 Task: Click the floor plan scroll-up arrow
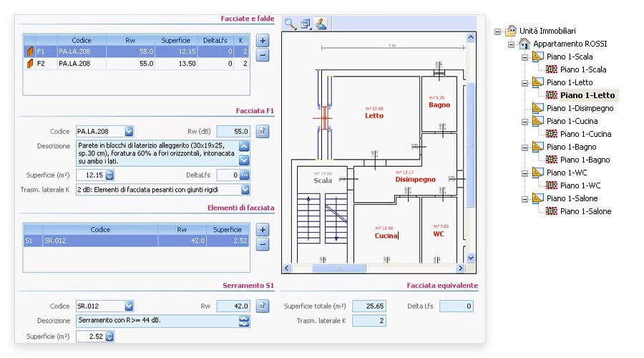pos(471,37)
